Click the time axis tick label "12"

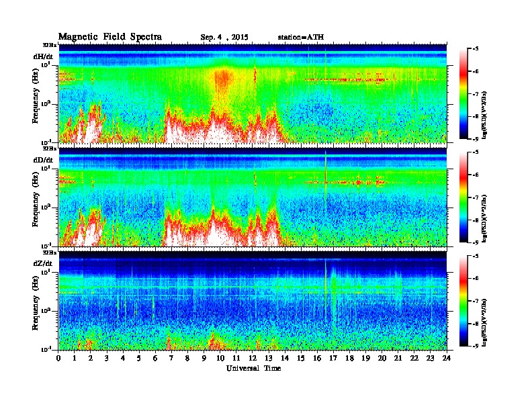point(253,358)
